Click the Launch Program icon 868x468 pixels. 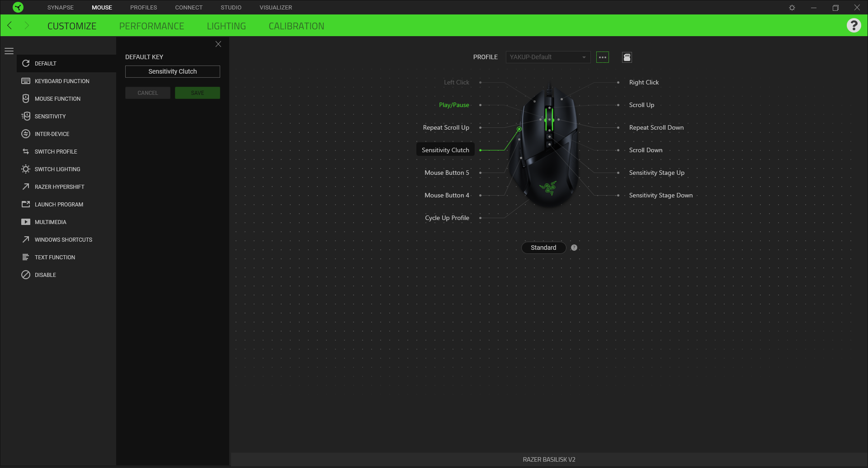tap(26, 204)
